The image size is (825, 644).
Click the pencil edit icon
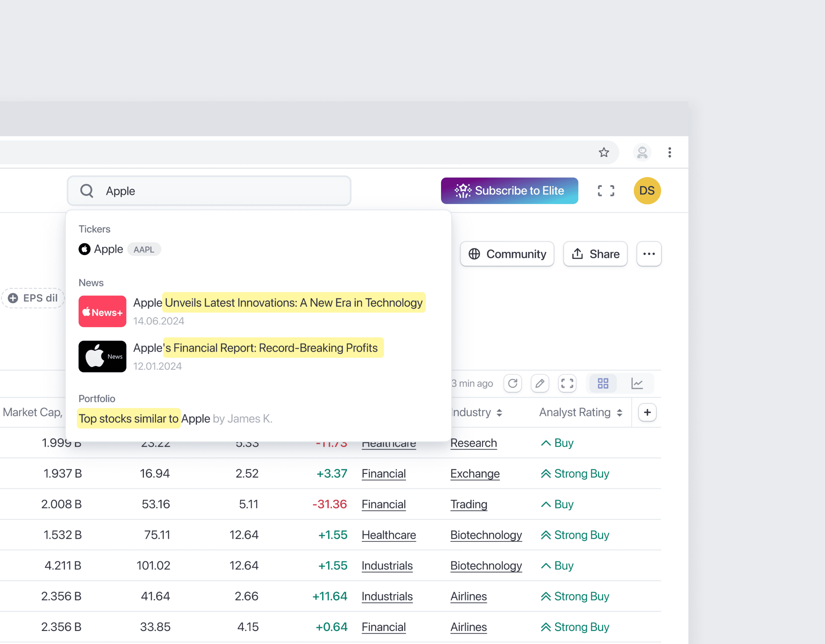click(x=539, y=384)
